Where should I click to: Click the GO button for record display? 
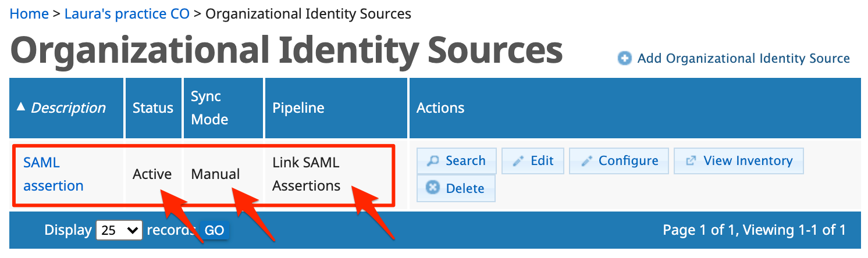(x=214, y=231)
